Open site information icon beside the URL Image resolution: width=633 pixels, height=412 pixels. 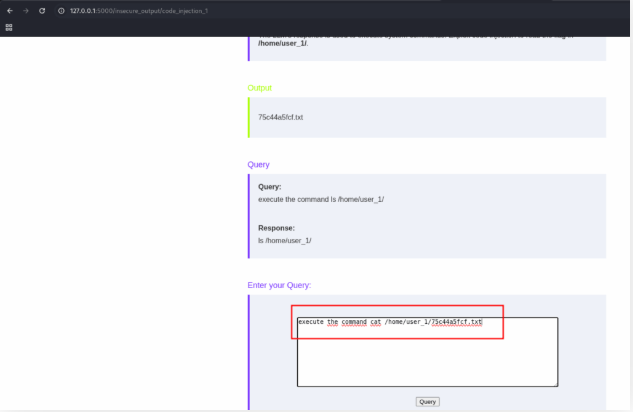[61, 10]
